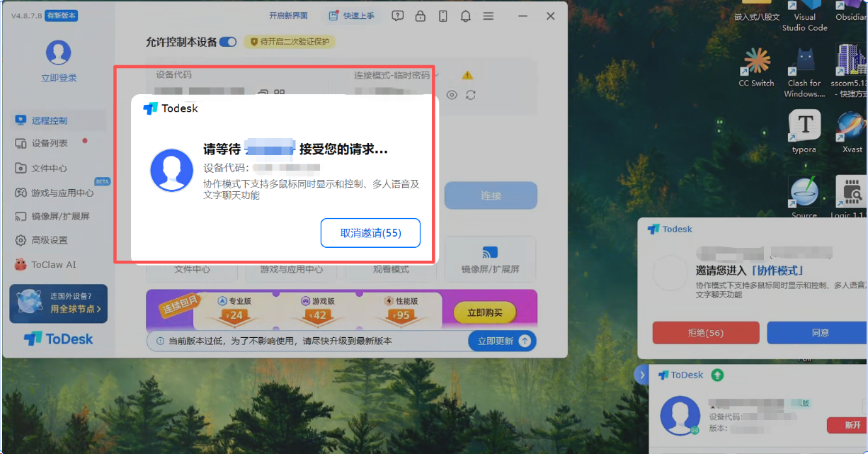
Task: Open the sscom5.13 desktop shortcut
Action: pos(849,72)
